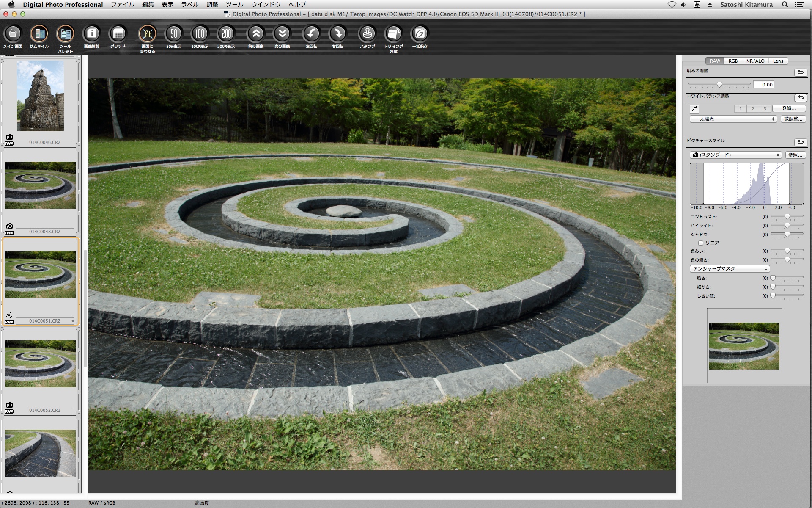Click the white balance 登録 button
812x508 pixels.
pos(788,109)
